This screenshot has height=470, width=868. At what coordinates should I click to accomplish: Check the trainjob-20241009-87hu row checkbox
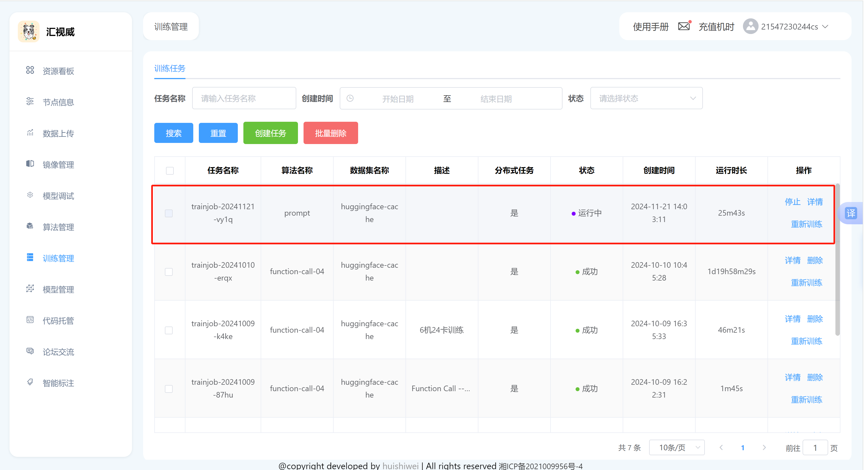coord(169,389)
